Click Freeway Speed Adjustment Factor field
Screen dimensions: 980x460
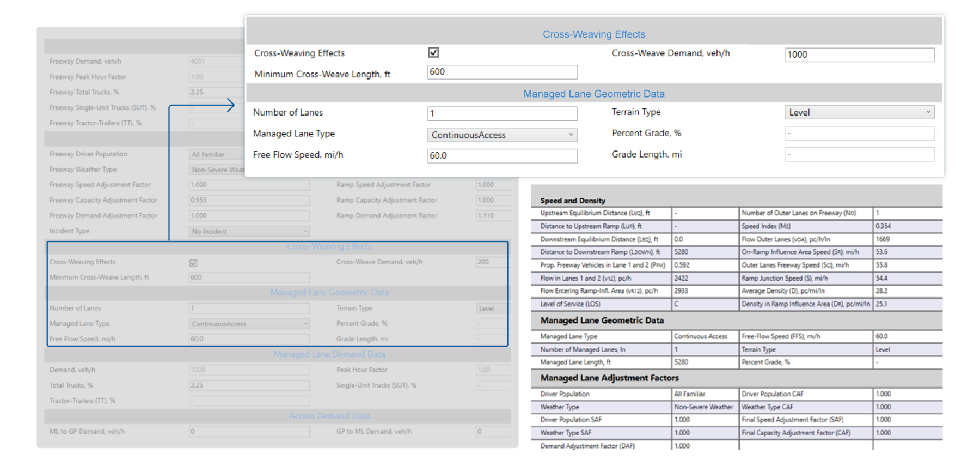point(249,185)
